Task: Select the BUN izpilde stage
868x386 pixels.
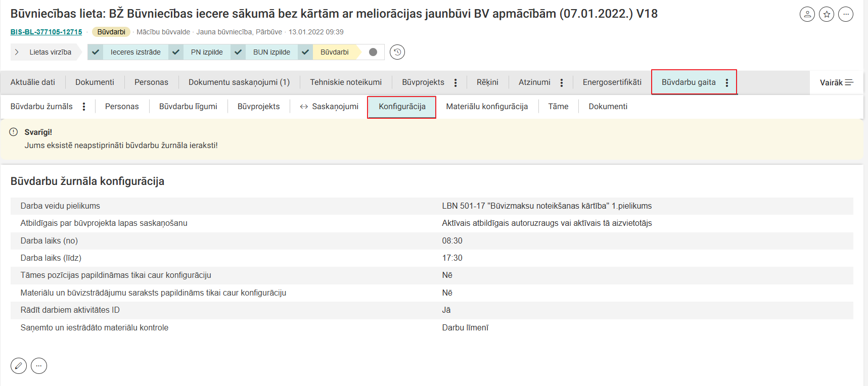Action: (271, 52)
